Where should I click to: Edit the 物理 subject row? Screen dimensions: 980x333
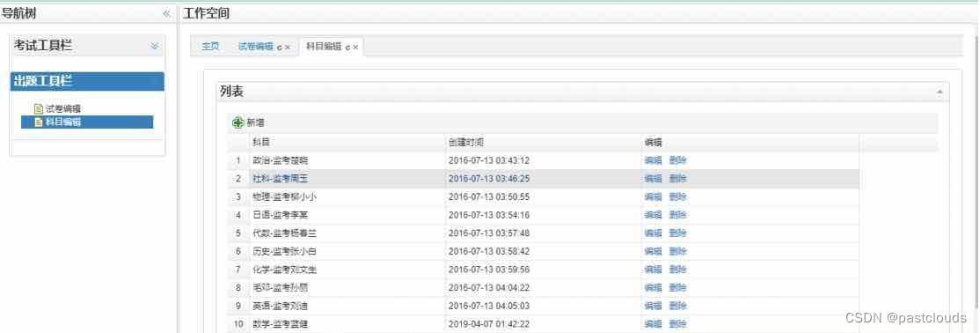tap(653, 196)
